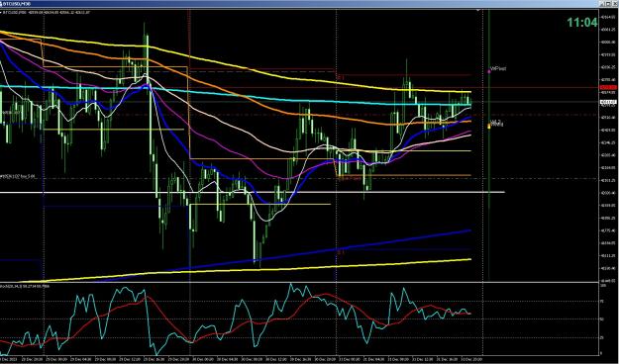
Task: Click the BTCUSD,M30 chart window title
Action: [x=18, y=4]
